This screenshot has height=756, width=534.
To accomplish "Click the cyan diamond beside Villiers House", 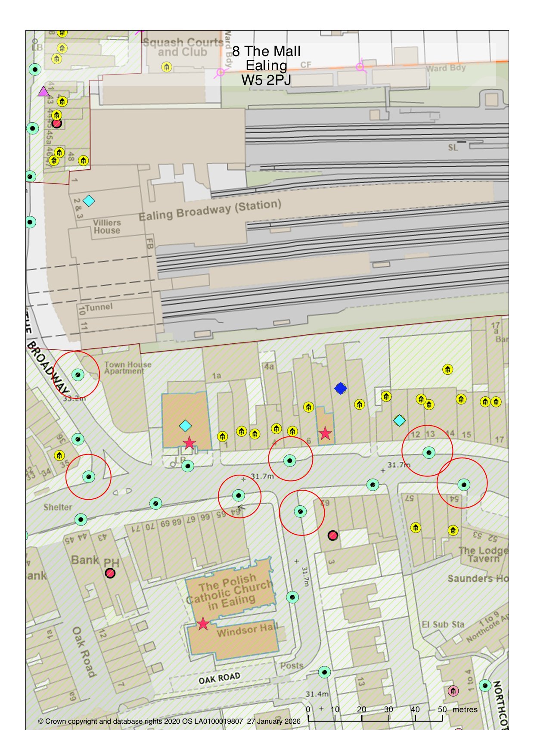I will click(89, 201).
